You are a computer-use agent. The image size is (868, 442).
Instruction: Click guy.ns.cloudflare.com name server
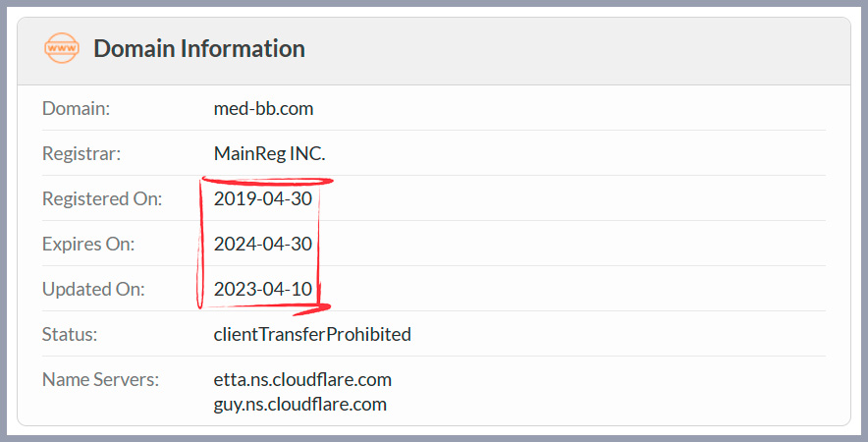click(300, 405)
